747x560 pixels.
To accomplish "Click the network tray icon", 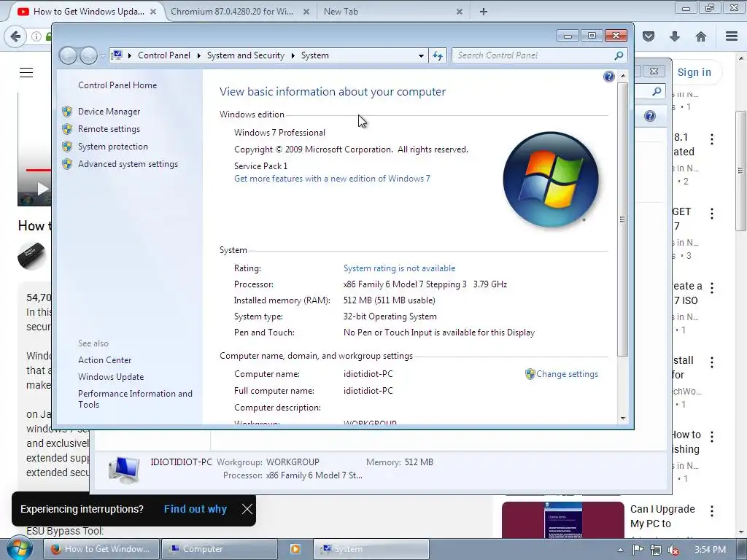I will pos(656,550).
